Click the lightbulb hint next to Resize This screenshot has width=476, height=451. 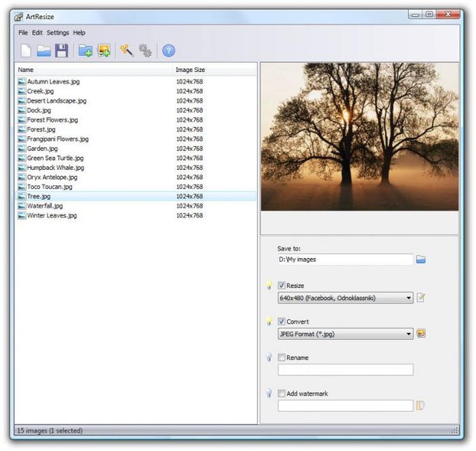click(x=269, y=285)
